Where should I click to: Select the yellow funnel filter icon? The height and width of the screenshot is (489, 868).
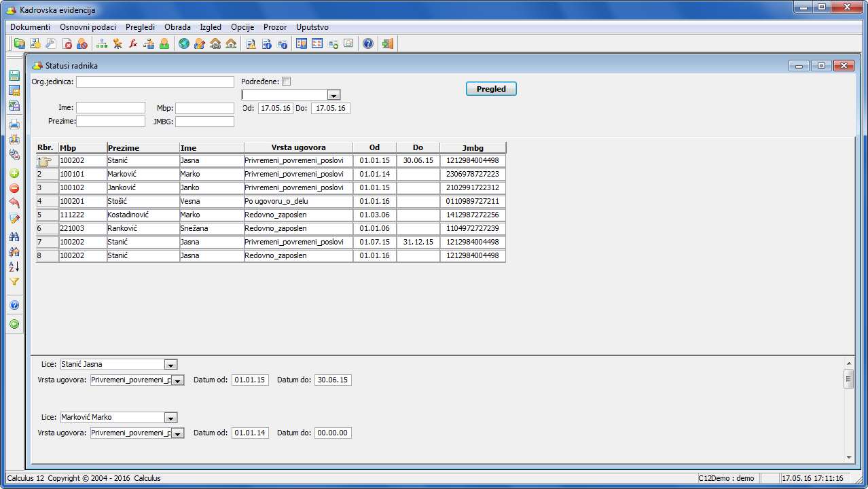pos(14,281)
